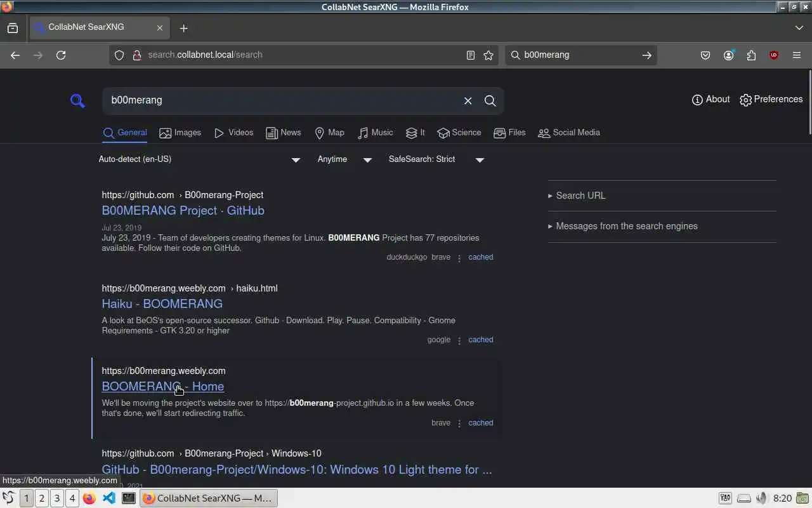Focus the Firefox search box

click(580, 55)
